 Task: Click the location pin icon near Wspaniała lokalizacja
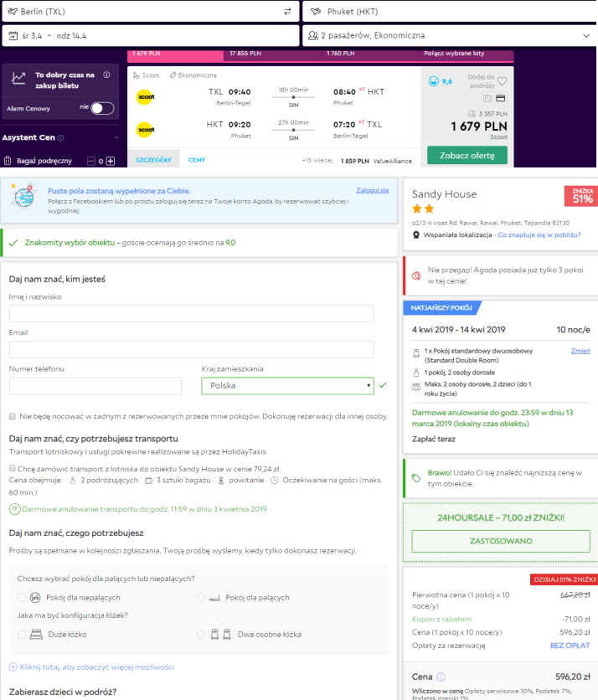(x=416, y=234)
